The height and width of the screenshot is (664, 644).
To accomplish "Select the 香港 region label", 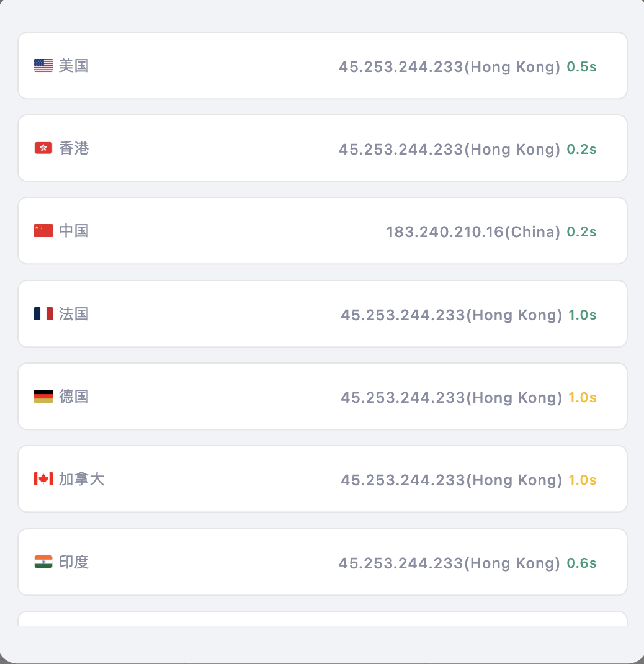I will point(74,148).
